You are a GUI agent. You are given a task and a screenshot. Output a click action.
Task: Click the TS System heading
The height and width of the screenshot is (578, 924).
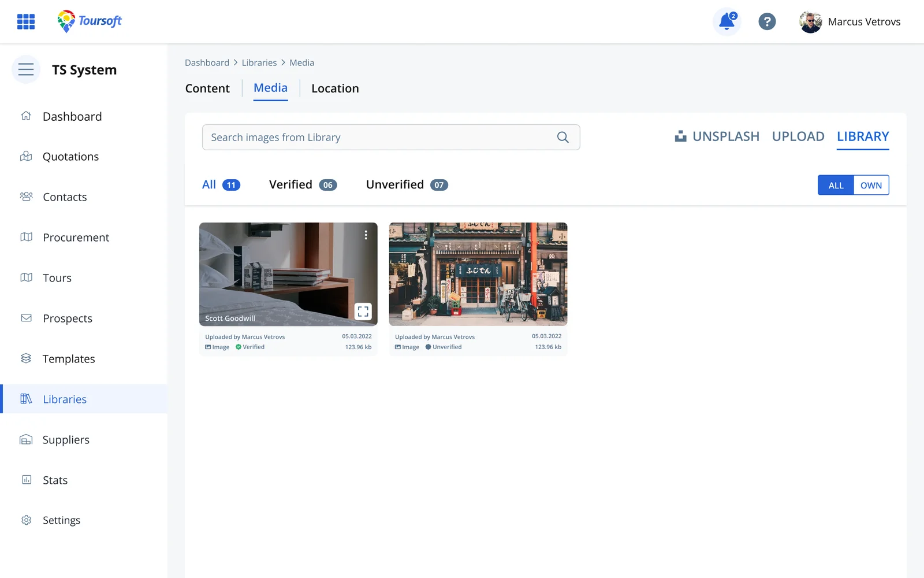(x=84, y=70)
